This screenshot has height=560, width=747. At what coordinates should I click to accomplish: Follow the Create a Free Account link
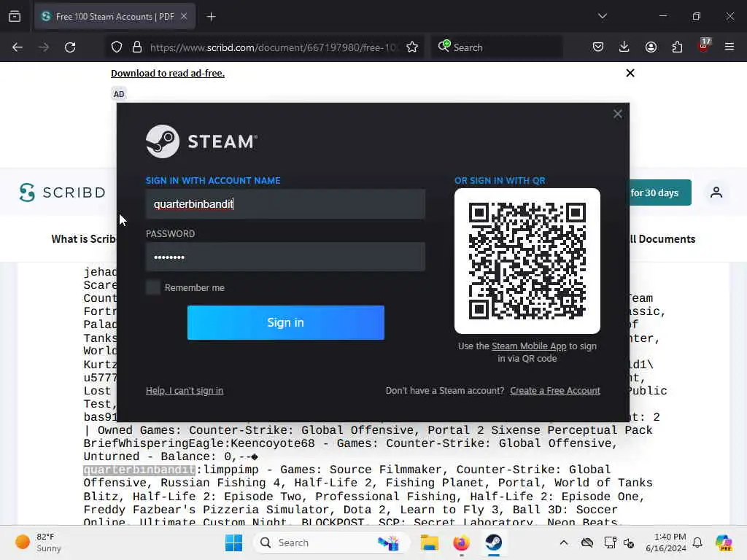pos(555,391)
